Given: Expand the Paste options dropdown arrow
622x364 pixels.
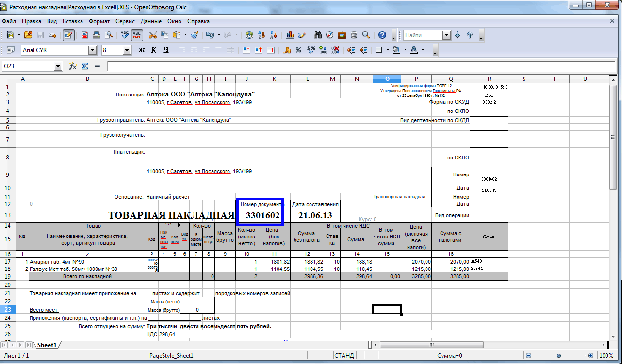Looking at the screenshot, I should coord(184,35).
